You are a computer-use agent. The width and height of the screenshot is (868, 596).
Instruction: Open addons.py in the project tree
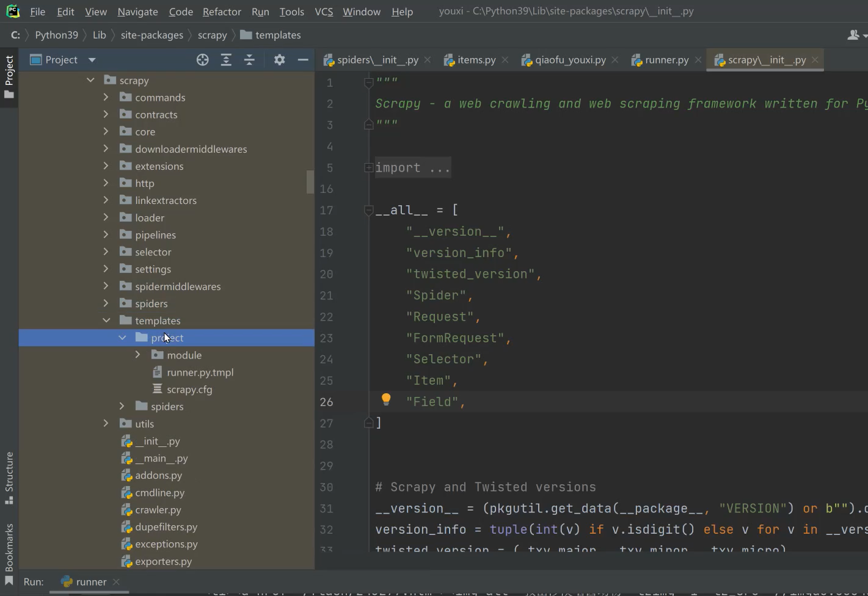click(158, 476)
